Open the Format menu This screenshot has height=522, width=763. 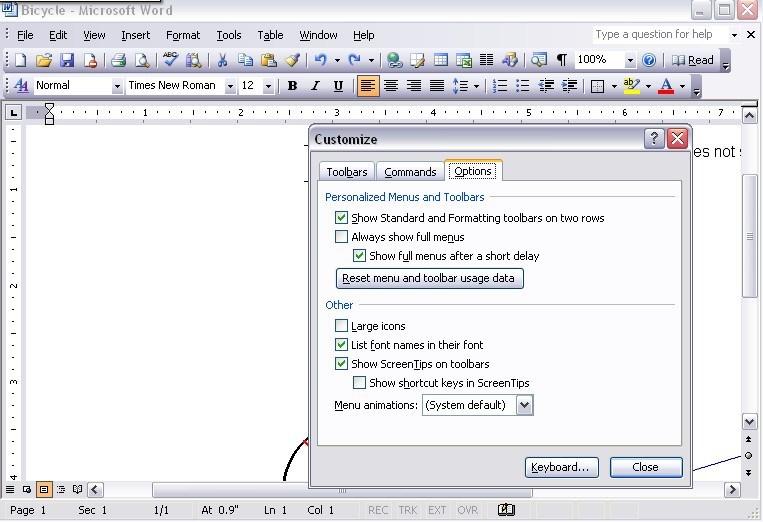[183, 35]
